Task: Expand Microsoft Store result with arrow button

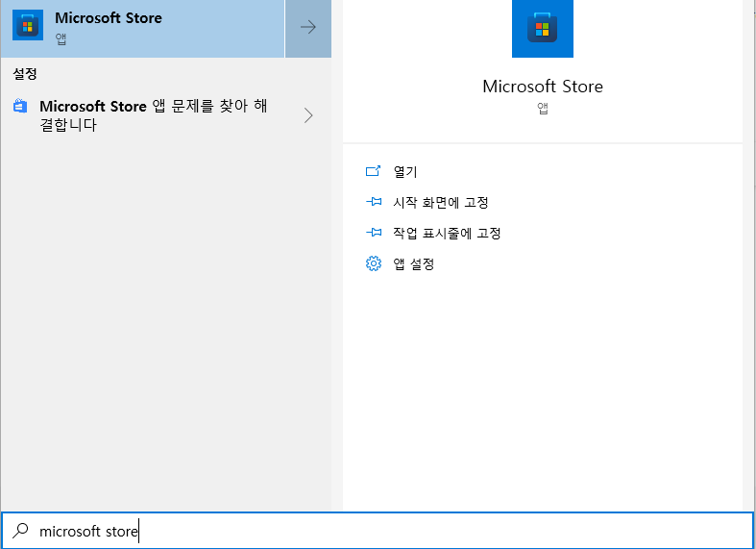Action: 308,29
